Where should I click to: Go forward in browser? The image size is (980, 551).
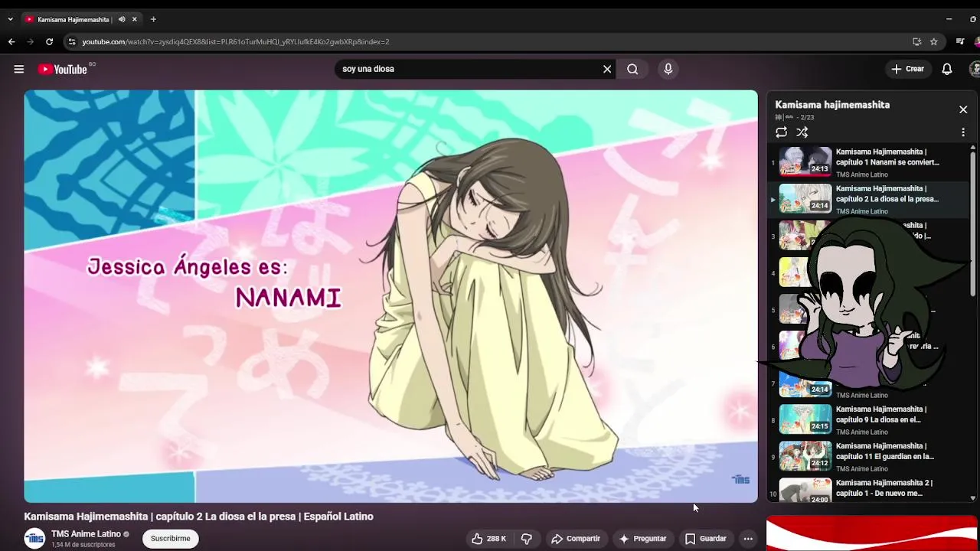click(x=31, y=42)
